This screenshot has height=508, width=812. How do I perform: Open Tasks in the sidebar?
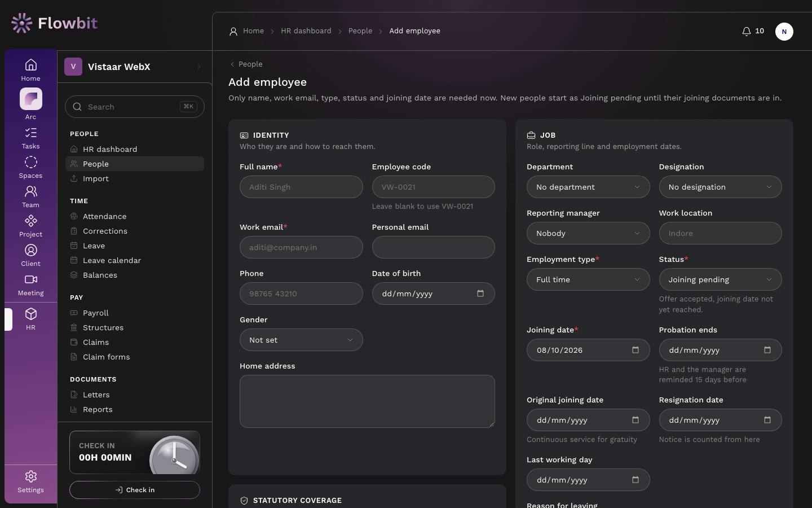[30, 138]
